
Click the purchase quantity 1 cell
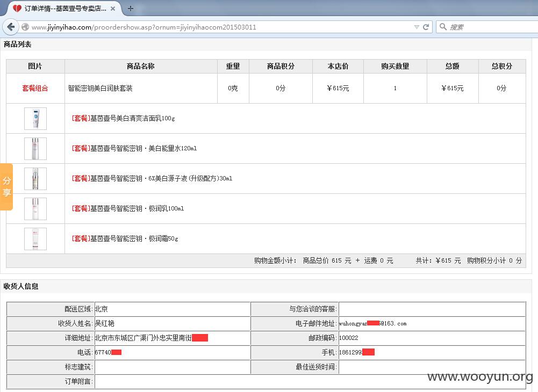[395, 88]
